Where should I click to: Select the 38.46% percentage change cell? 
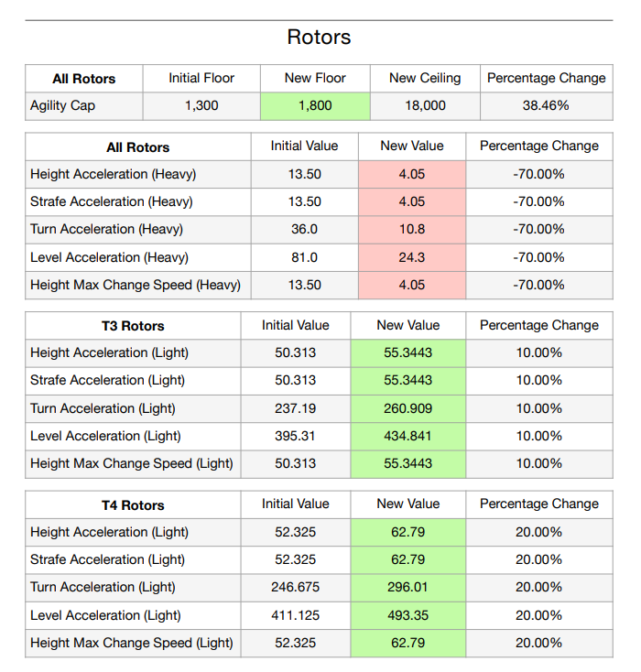coord(546,105)
